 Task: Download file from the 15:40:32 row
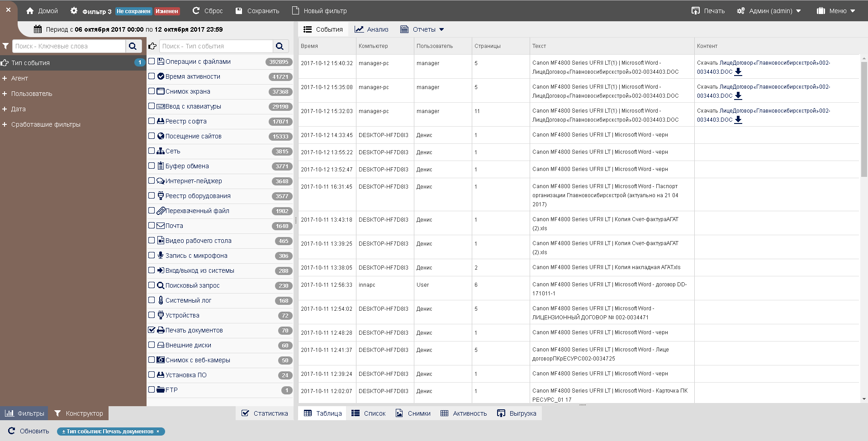click(738, 72)
